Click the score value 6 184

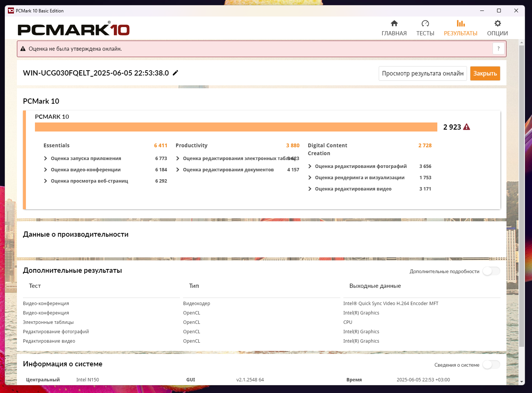click(161, 170)
